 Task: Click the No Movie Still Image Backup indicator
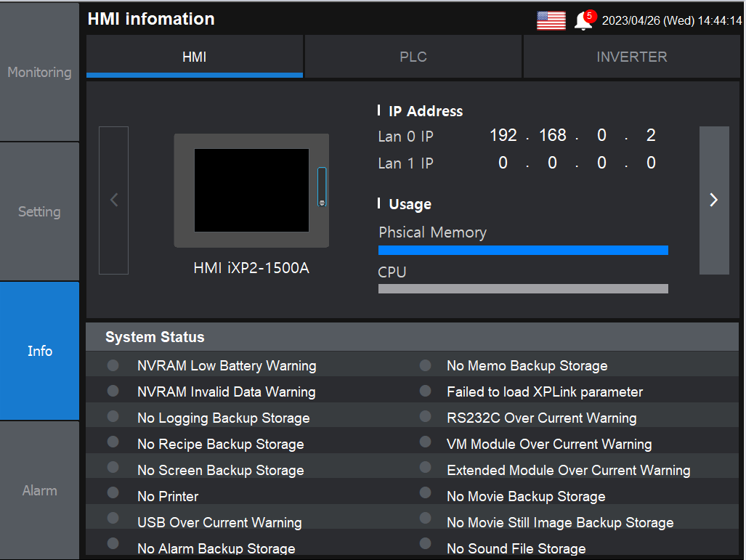tap(426, 518)
